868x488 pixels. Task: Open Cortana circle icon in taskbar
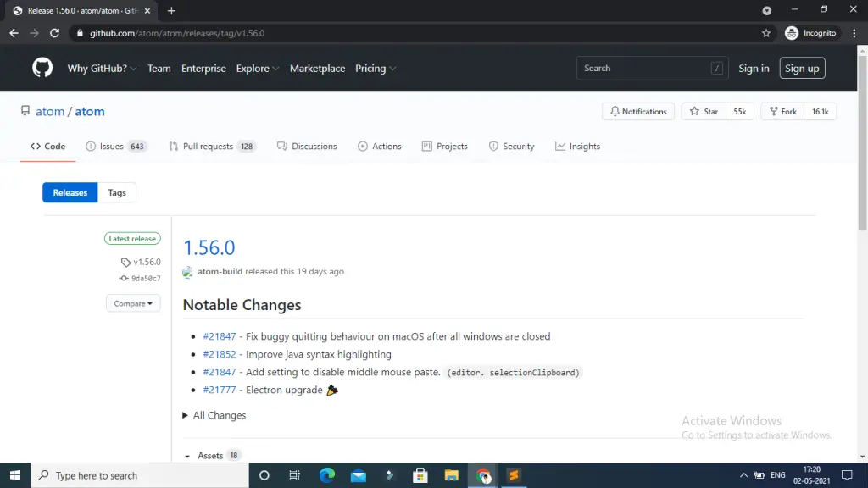(264, 475)
